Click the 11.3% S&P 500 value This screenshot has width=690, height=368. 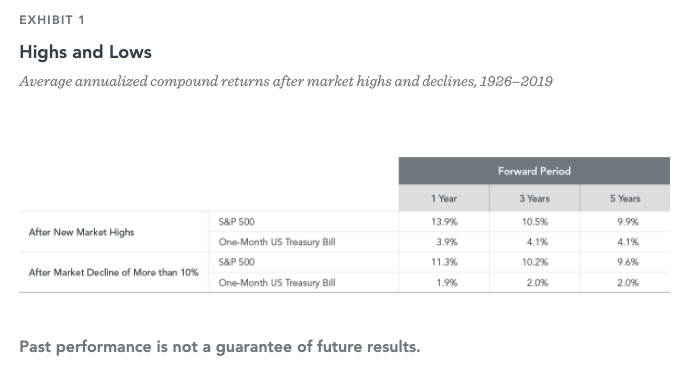click(x=444, y=262)
